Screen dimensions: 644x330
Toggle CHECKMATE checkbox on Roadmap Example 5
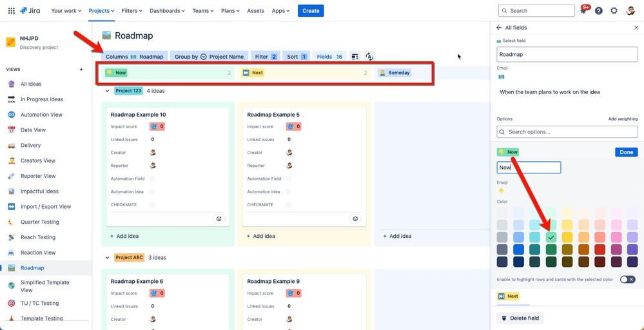click(x=288, y=205)
